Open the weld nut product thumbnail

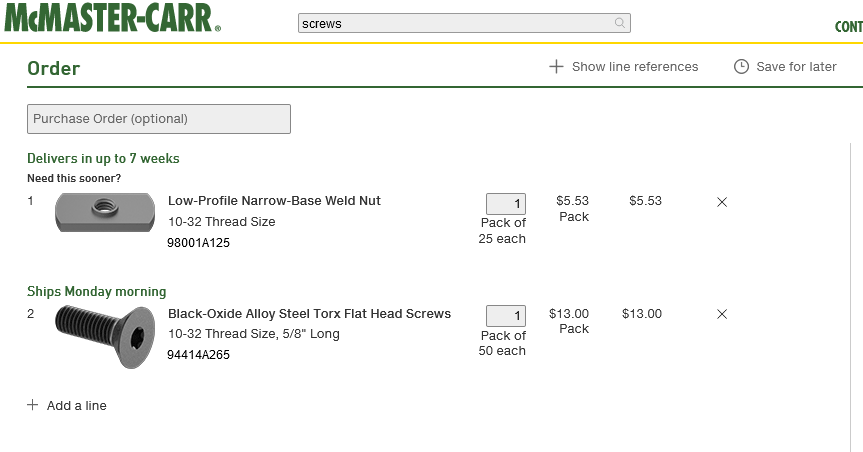105,212
